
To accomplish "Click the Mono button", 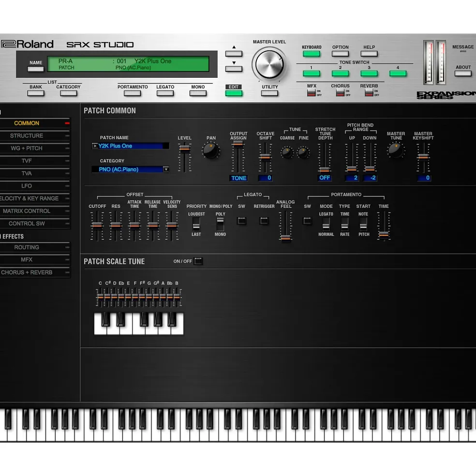I will 198,93.
